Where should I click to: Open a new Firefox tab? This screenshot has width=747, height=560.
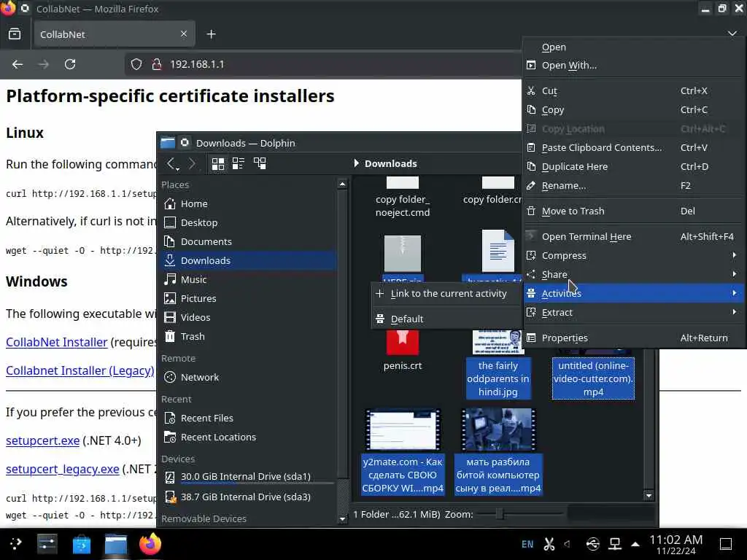(211, 34)
